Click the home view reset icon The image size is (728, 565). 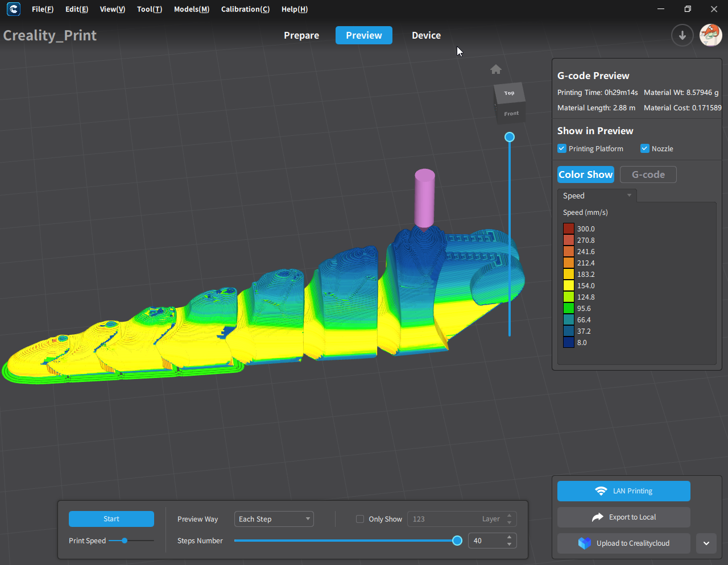pyautogui.click(x=496, y=69)
